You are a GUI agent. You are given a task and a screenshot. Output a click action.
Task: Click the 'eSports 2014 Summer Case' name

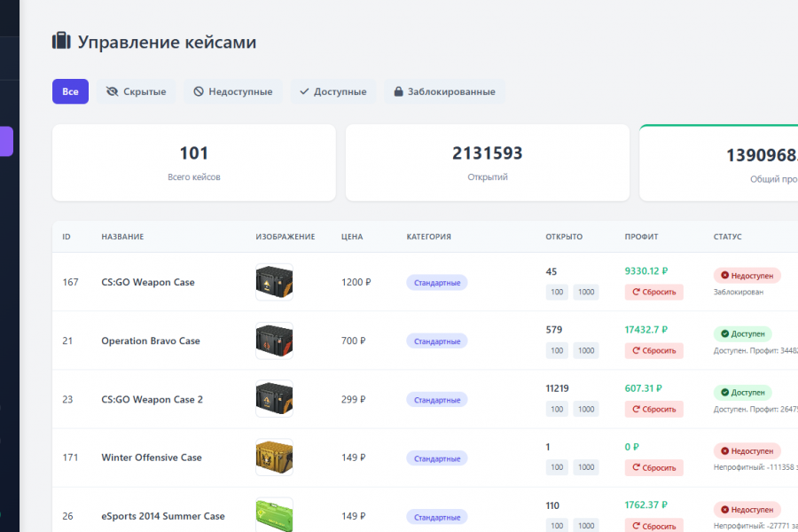[x=163, y=516]
